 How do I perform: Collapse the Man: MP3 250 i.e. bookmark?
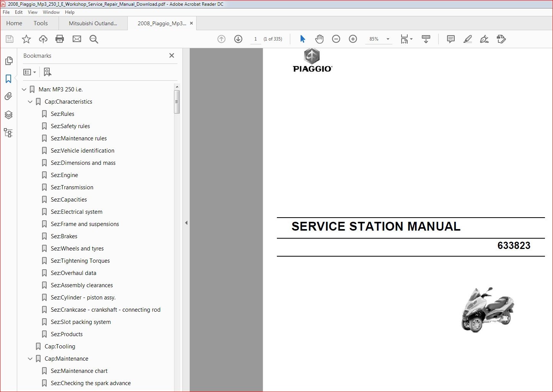coord(24,89)
